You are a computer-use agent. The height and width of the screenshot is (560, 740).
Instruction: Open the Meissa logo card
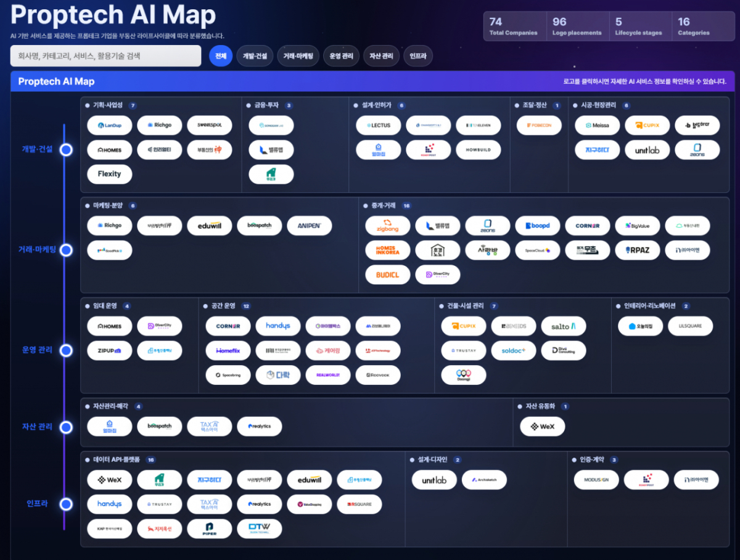coord(598,125)
